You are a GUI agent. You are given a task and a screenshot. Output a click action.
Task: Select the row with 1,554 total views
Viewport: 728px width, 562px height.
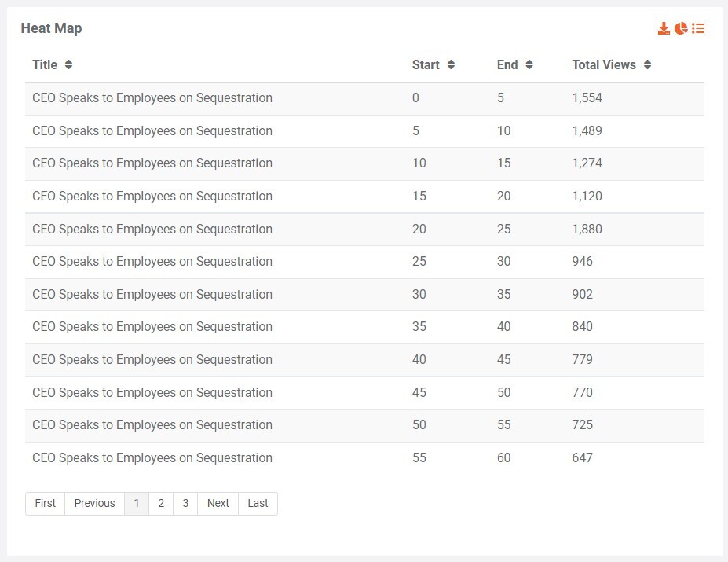click(364, 98)
